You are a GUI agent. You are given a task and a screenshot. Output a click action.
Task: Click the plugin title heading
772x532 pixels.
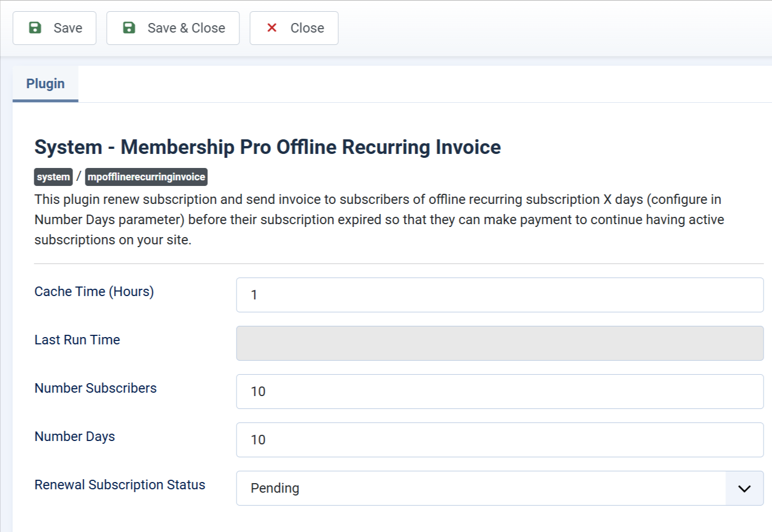pyautogui.click(x=267, y=147)
